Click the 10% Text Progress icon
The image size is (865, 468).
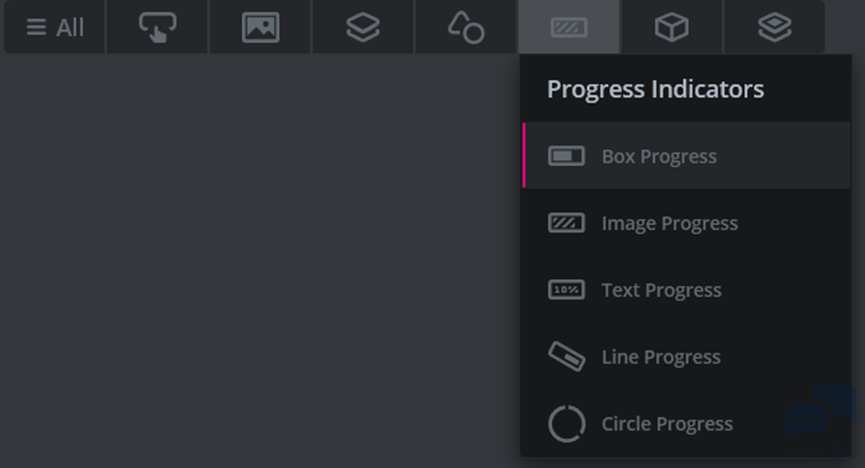pyautogui.click(x=566, y=290)
